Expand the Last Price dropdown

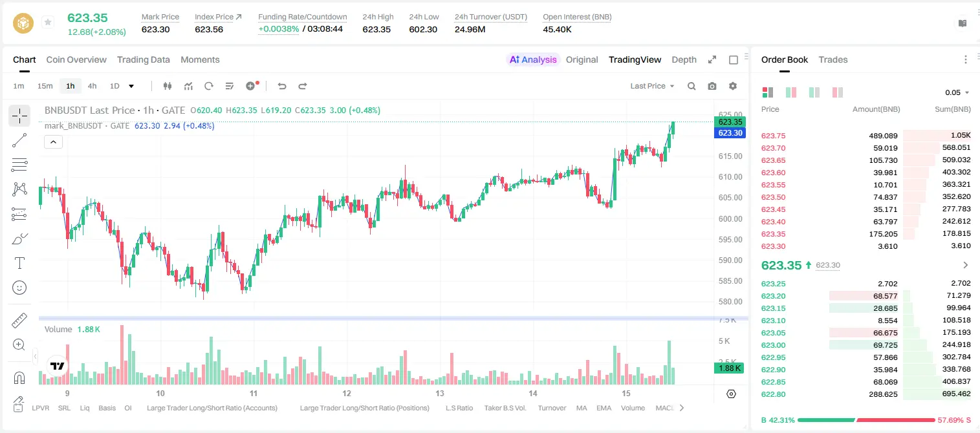652,86
